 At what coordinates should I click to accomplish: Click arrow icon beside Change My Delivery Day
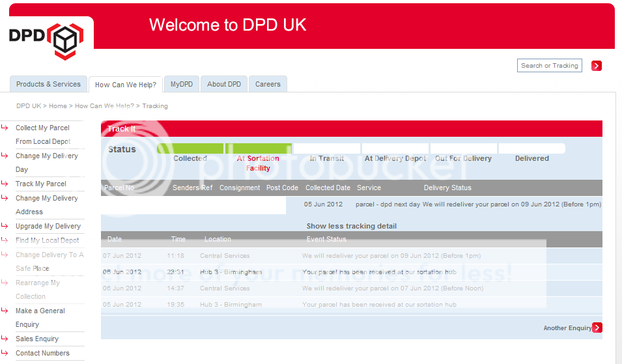point(5,156)
